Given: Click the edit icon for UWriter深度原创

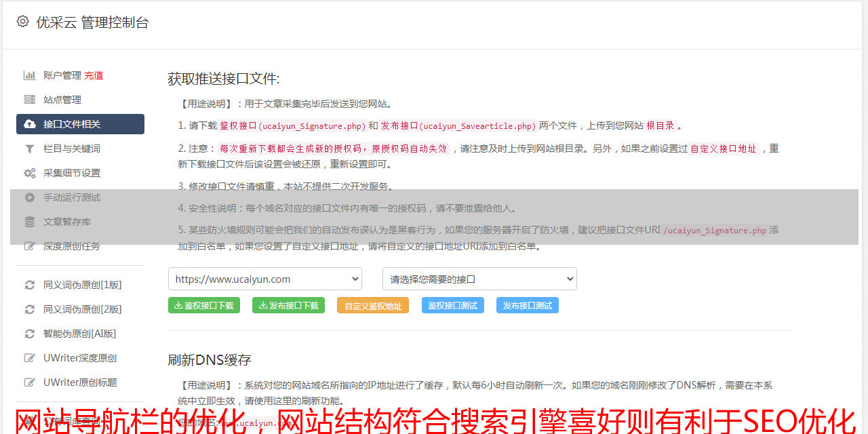Looking at the screenshot, I should pos(30,358).
